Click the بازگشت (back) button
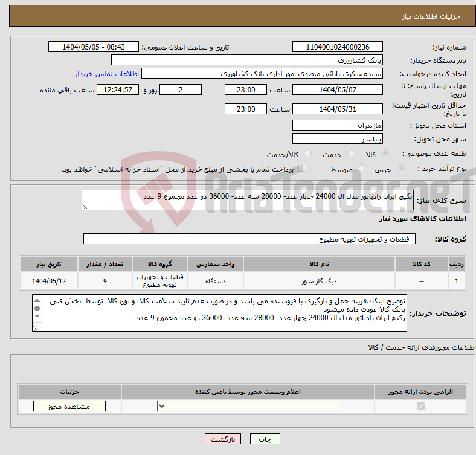476x455 pixels. pos(223,439)
